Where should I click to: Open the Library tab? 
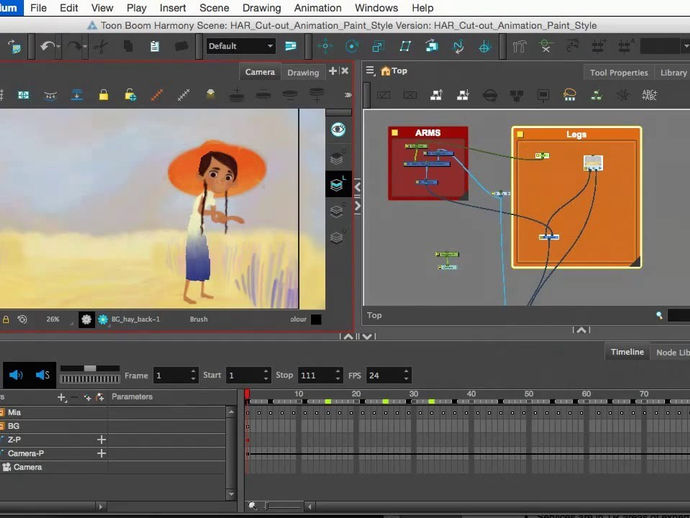point(673,73)
